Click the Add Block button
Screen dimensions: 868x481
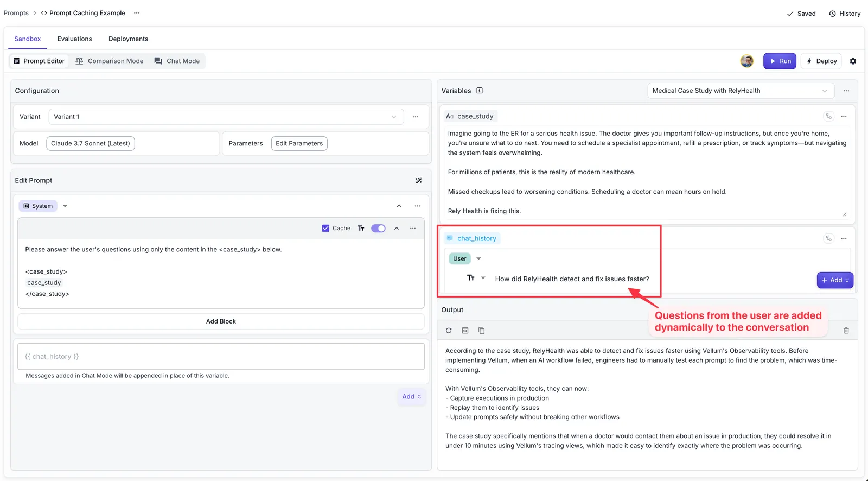[221, 321]
